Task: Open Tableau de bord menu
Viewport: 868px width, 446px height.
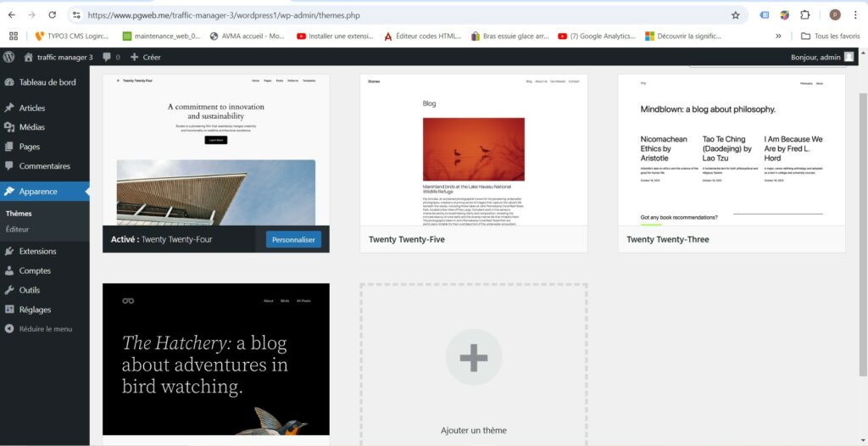Action: (44, 82)
